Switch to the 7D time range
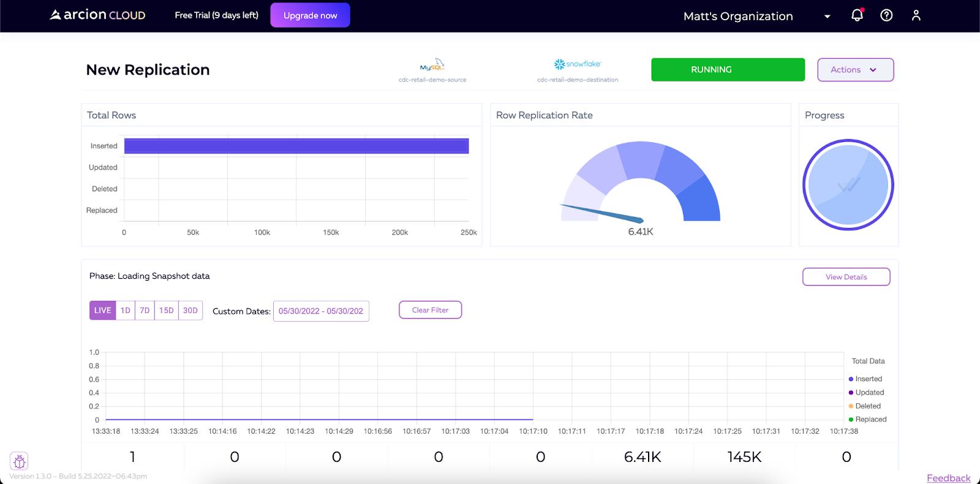 (145, 311)
